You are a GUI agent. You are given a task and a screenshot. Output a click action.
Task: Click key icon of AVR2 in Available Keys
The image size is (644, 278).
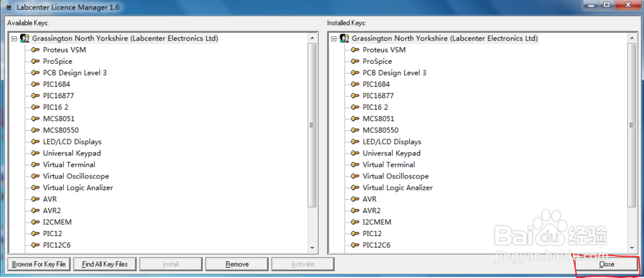(35, 210)
